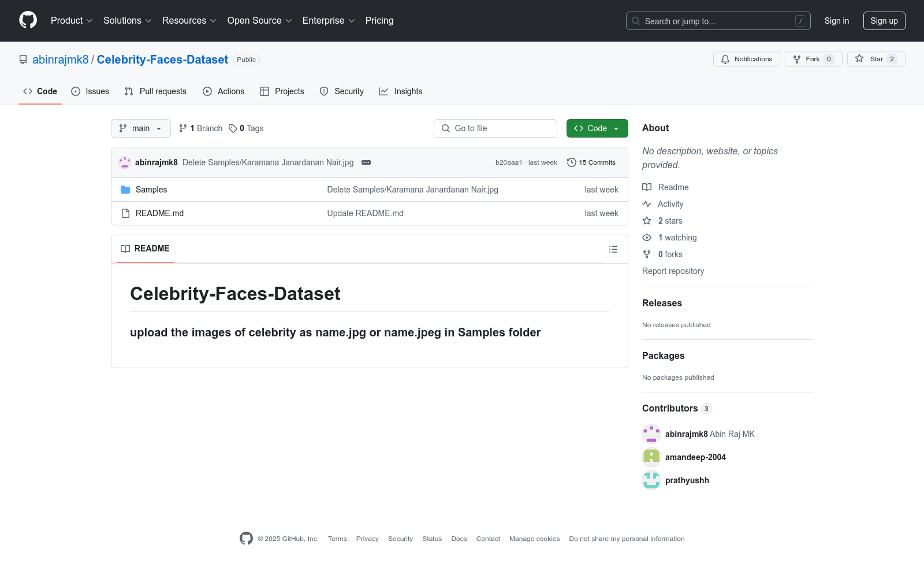Viewport: 924px width, 578px height.
Task: Click Manage cookies in footer
Action: point(534,539)
